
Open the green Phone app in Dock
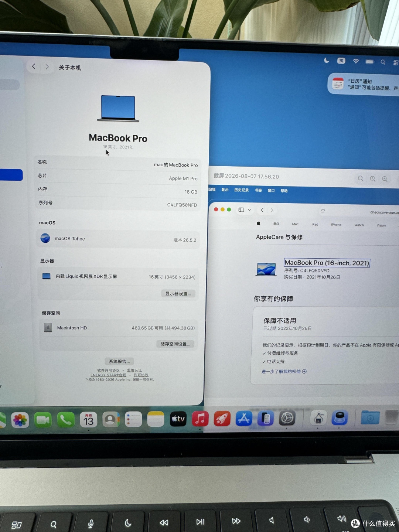[x=66, y=420]
